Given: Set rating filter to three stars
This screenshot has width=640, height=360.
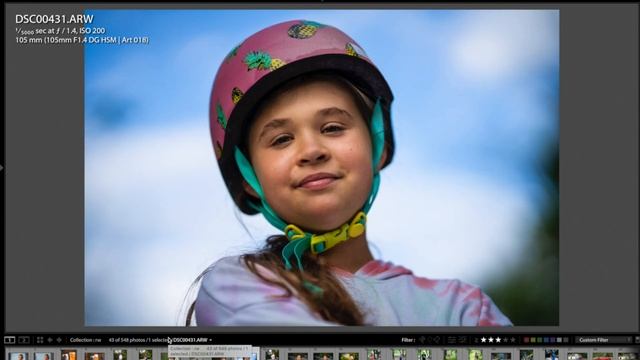Looking at the screenshot, I should [498, 340].
